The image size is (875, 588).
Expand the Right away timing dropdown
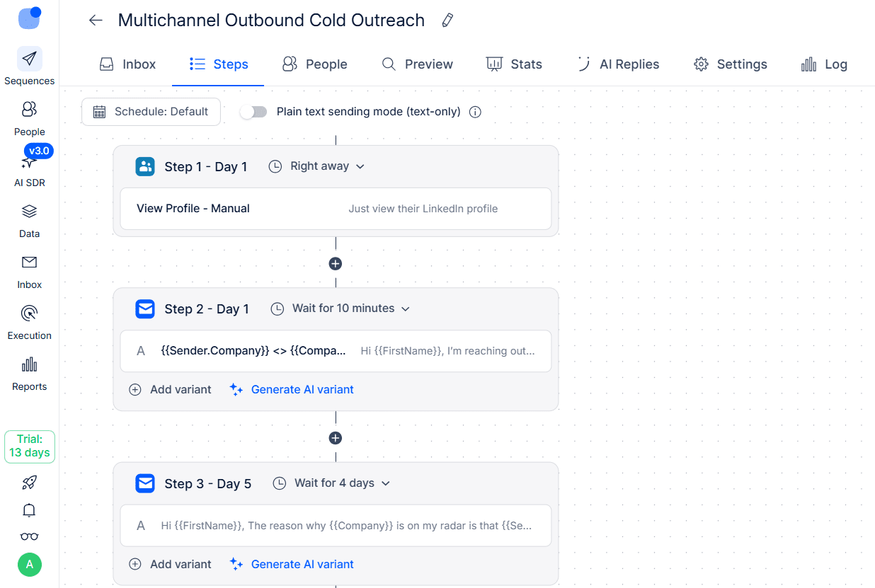point(327,166)
